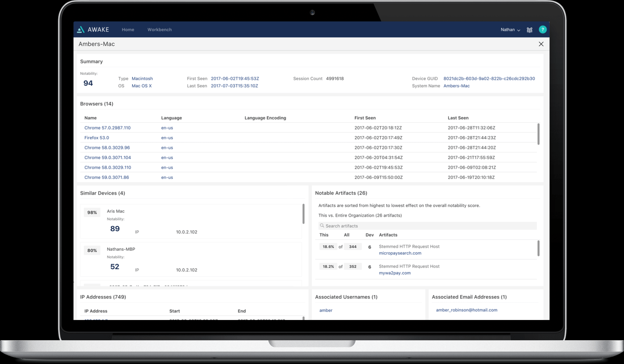Open the Nathan user dropdown chevron
The image size is (624, 364).
point(519,30)
